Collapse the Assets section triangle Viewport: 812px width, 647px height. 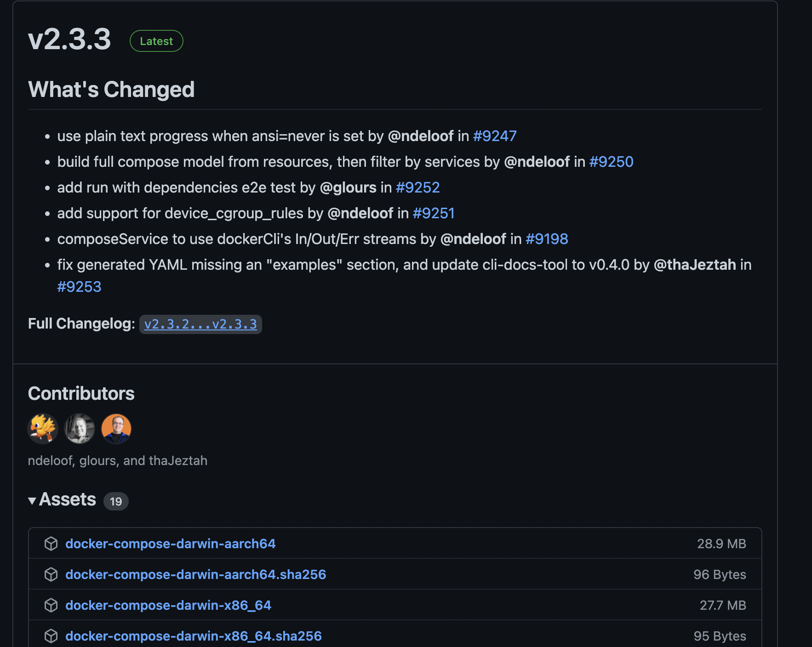(x=32, y=500)
